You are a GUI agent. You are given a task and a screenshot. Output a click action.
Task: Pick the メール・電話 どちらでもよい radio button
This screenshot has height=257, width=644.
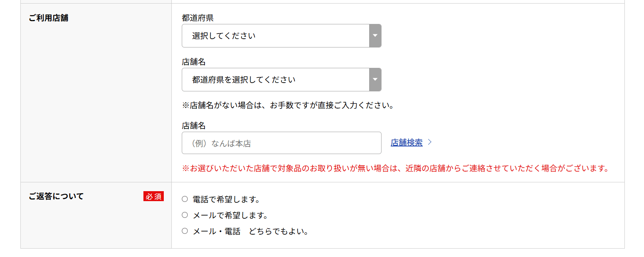coord(185,231)
